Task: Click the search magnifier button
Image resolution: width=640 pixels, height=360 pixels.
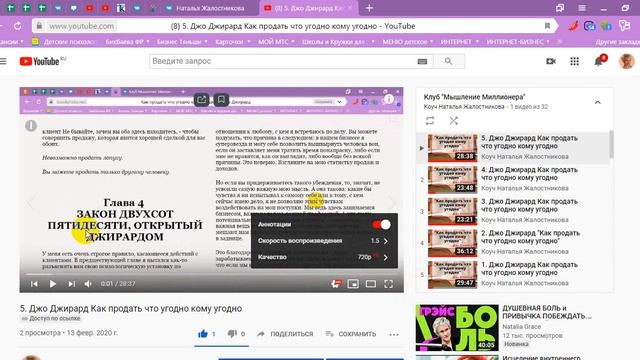Action: [x=449, y=61]
